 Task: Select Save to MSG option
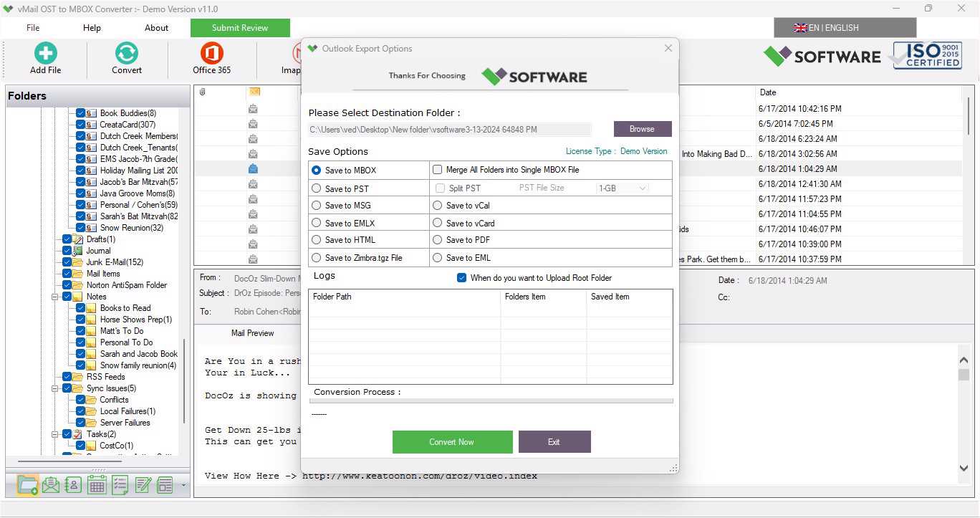[317, 206]
